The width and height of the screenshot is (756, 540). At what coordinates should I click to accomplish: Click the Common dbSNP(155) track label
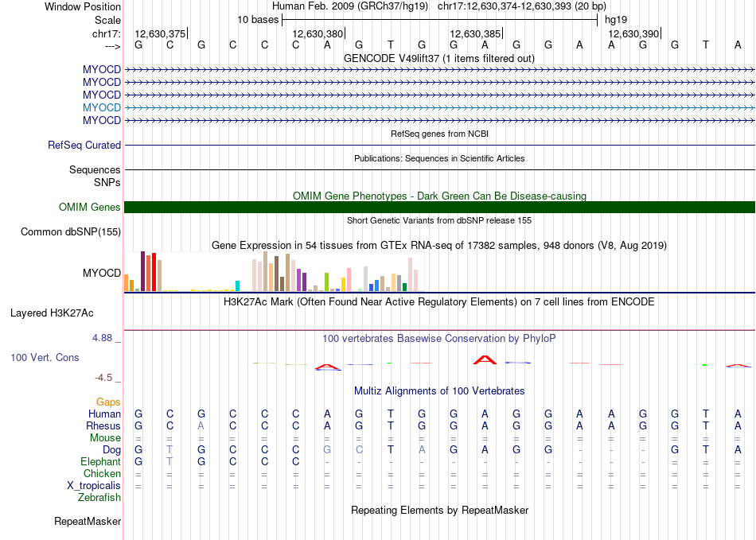70,232
